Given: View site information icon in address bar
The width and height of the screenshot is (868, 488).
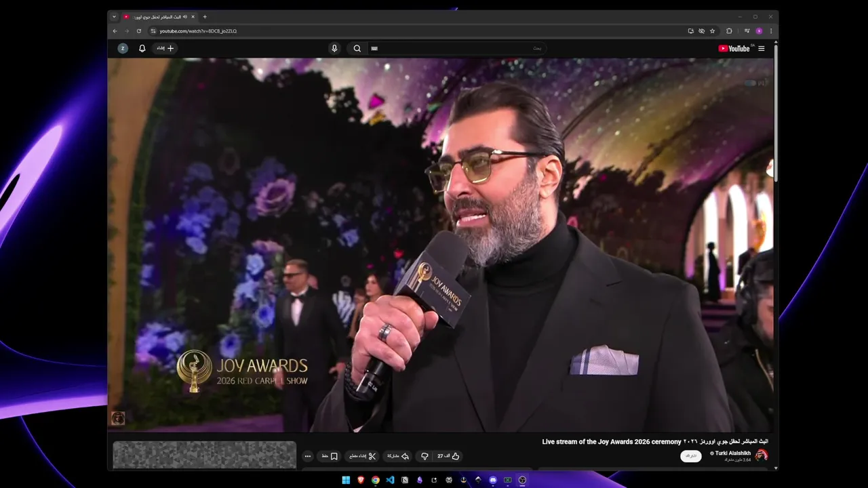Looking at the screenshot, I should pos(153,30).
